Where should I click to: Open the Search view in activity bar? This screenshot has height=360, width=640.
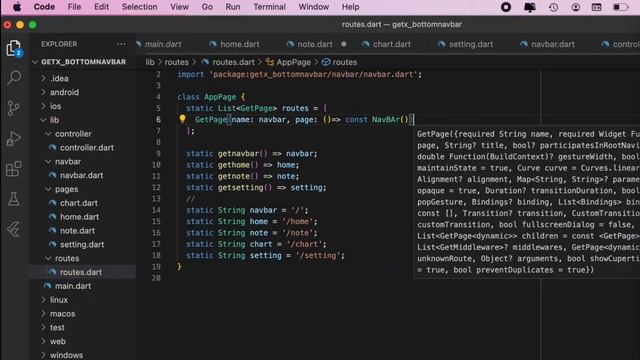[14, 78]
